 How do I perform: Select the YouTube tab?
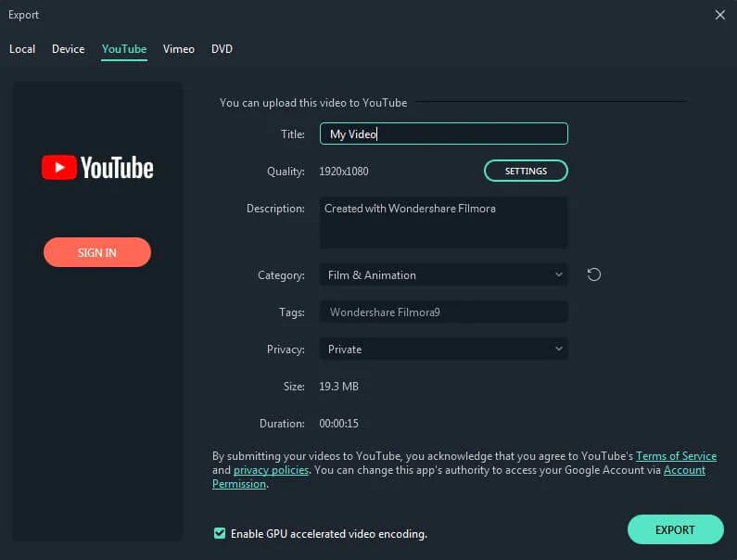click(124, 49)
